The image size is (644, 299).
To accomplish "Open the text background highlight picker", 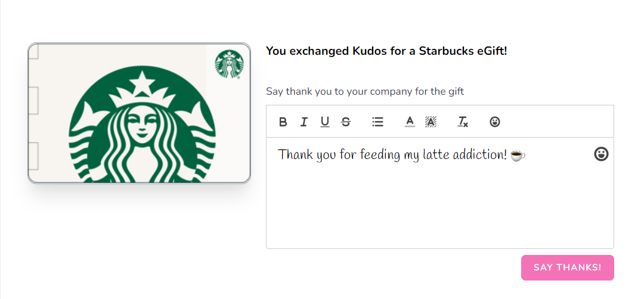I will (431, 122).
